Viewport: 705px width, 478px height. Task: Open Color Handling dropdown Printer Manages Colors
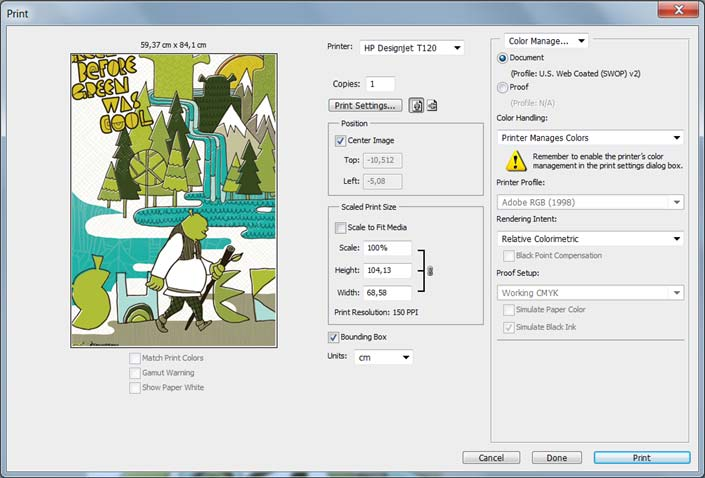(590, 138)
